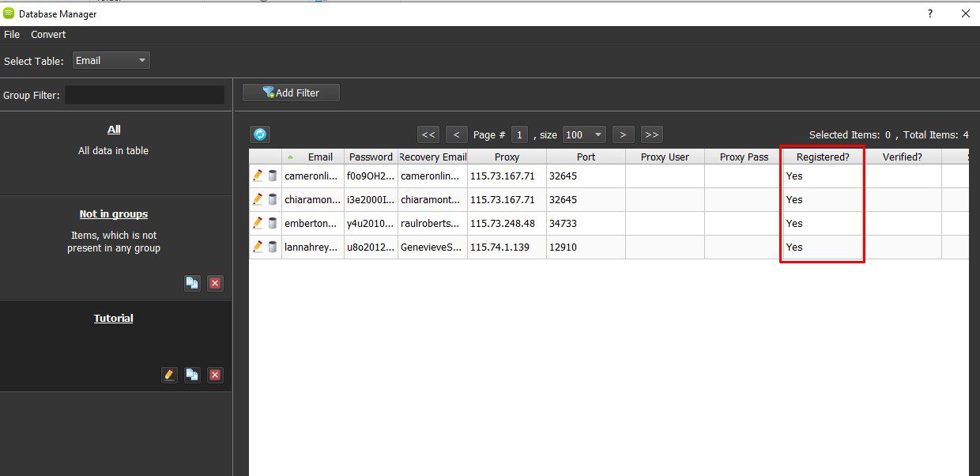Click the page number field
Viewport: 980px width, 476px height.
[519, 134]
